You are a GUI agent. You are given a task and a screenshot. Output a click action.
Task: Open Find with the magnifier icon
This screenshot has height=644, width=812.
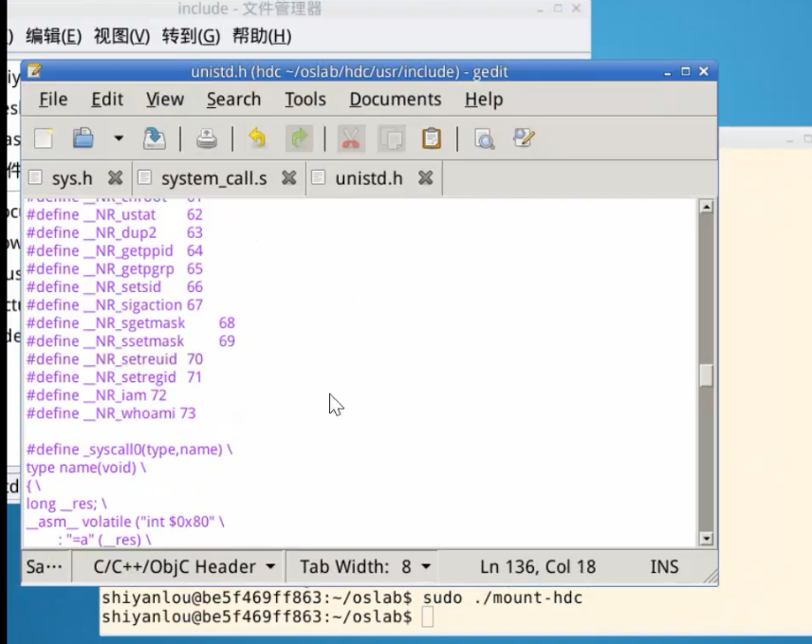[484, 138]
